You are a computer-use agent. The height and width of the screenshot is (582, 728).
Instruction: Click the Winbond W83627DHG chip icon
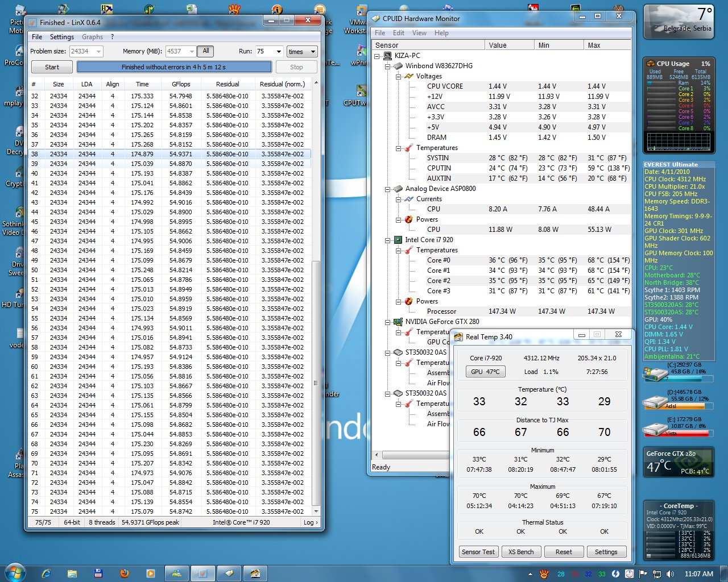[398, 66]
